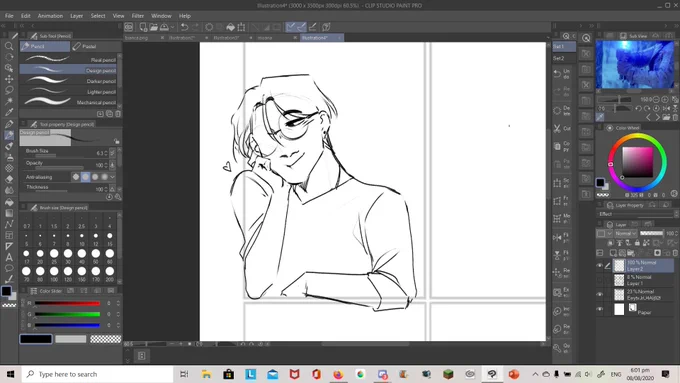Click the hue ring of the color wheel
The image size is (680, 383).
point(637,136)
